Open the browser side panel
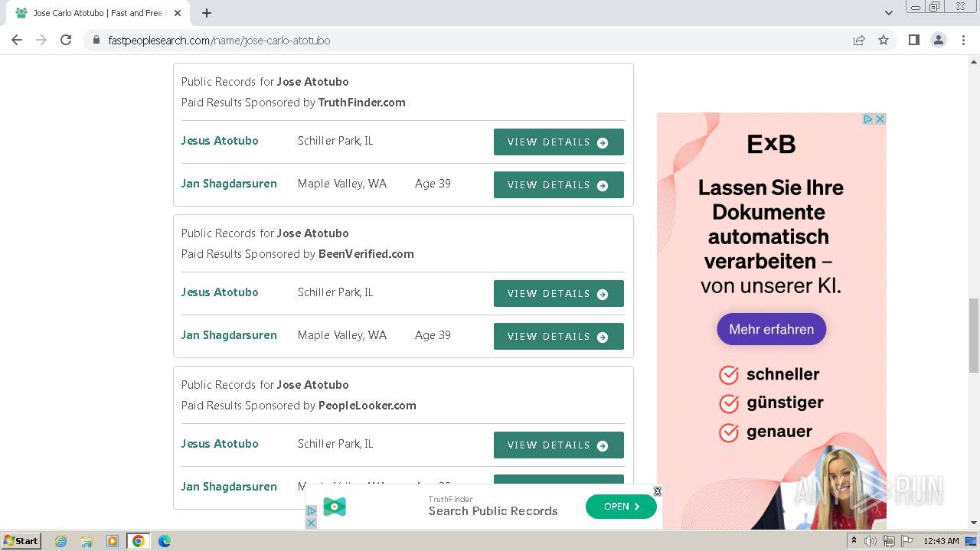The width and height of the screenshot is (980, 551). 913,40
